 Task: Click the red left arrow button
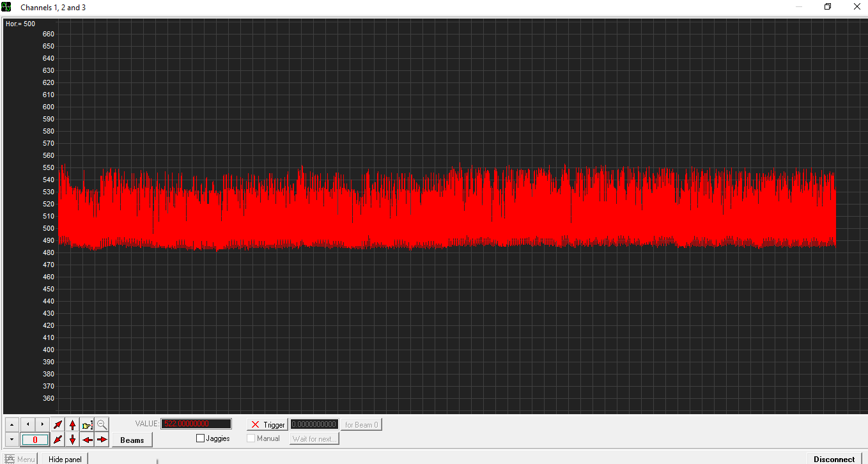tap(88, 440)
